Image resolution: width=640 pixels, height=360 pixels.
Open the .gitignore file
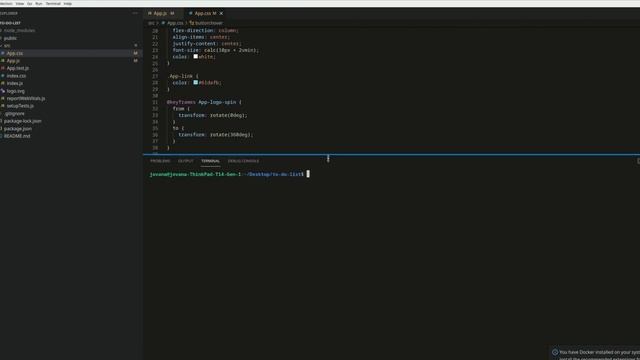pos(15,113)
